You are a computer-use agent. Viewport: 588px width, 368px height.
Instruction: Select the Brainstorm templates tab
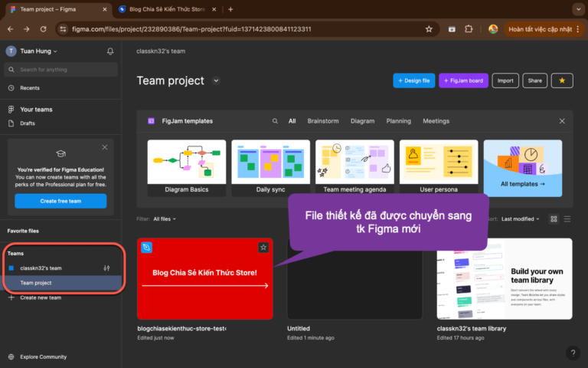(x=323, y=121)
